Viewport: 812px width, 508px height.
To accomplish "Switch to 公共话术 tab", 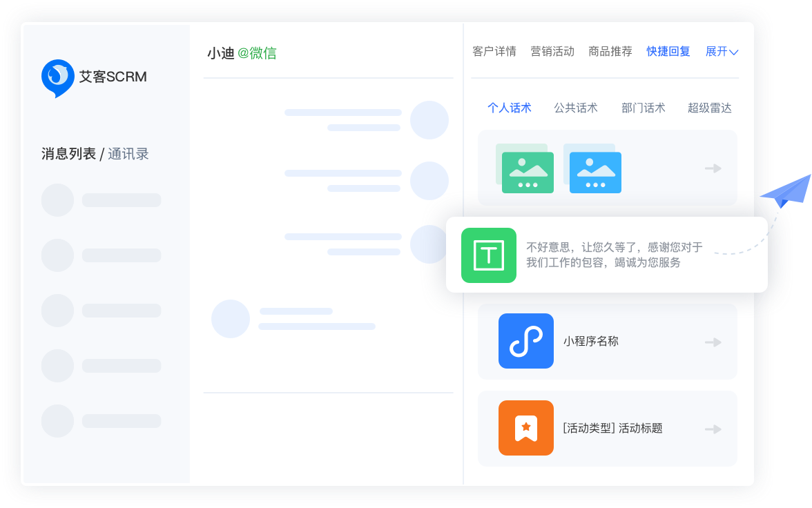I will point(576,108).
